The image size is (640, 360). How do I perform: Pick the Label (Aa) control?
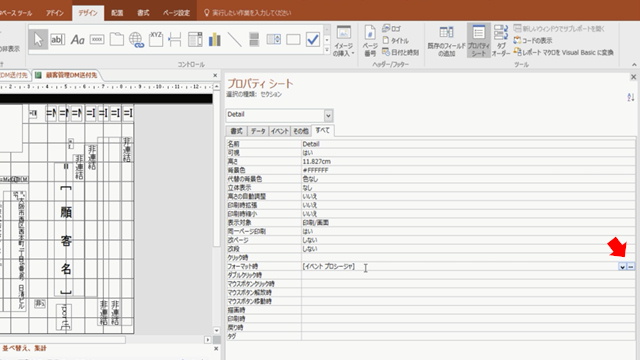(77, 40)
